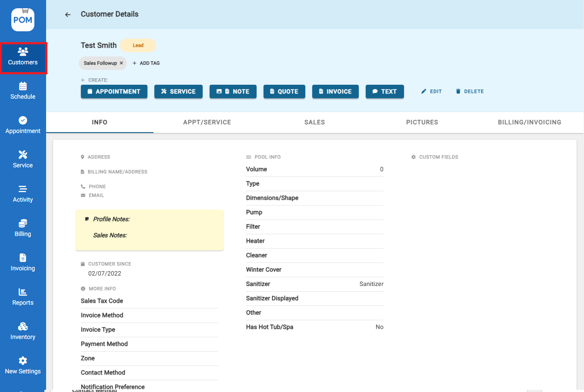Switch to the BILLING/INVOICING tab
Screen dimensions: 584x392
(529, 123)
